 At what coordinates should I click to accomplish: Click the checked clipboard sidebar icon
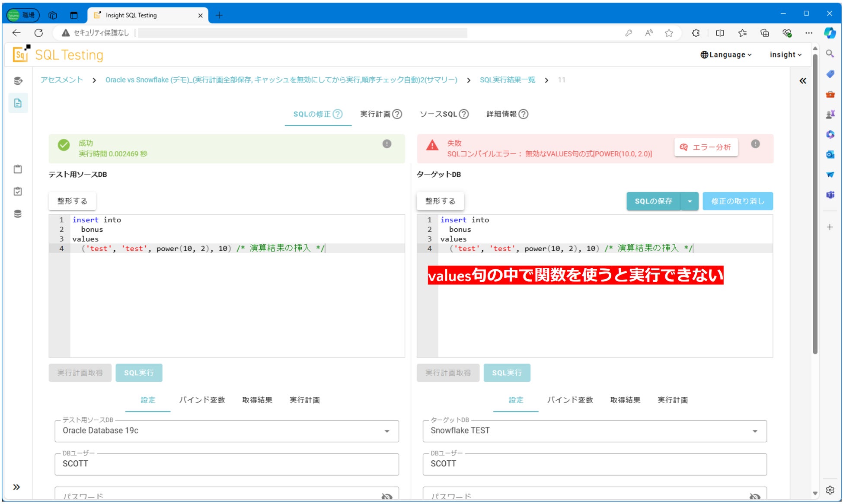pyautogui.click(x=18, y=191)
